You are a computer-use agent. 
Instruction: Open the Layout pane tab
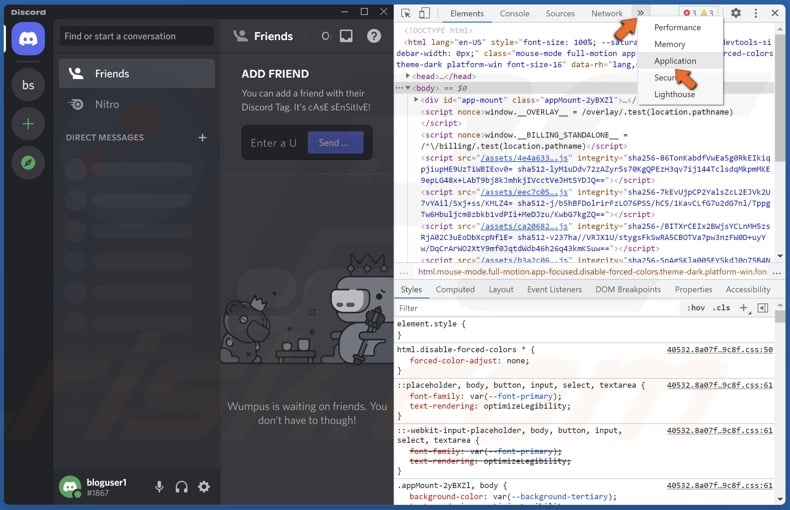(501, 289)
